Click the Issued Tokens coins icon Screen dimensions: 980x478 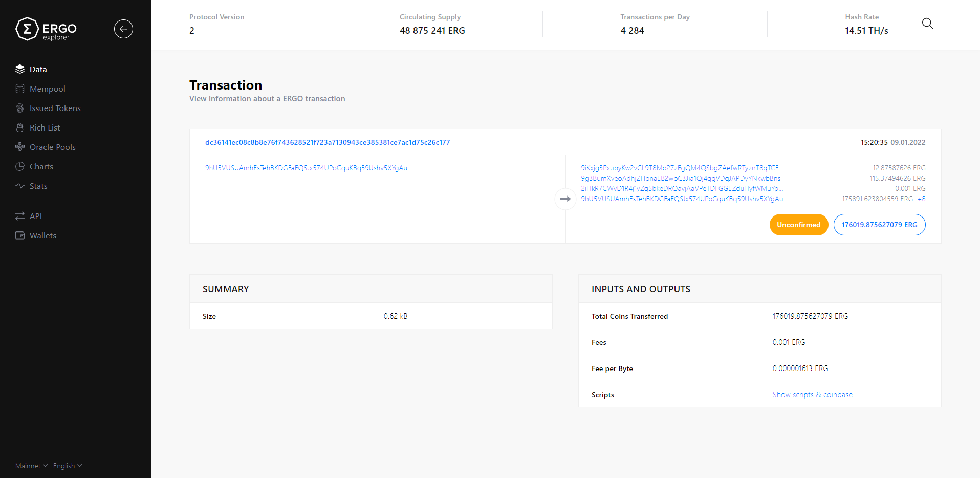coord(20,108)
